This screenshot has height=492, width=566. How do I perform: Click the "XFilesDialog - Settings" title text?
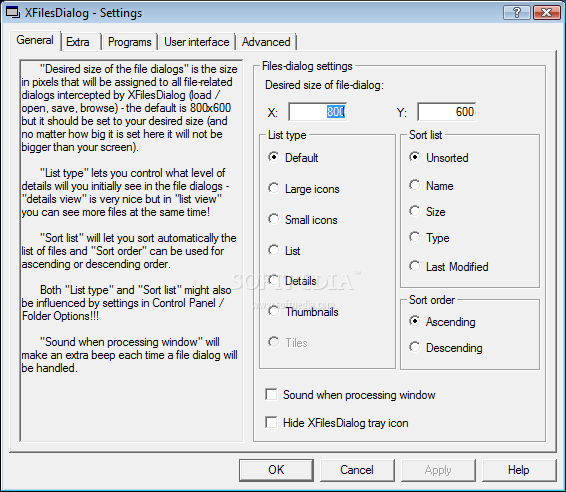[x=83, y=13]
